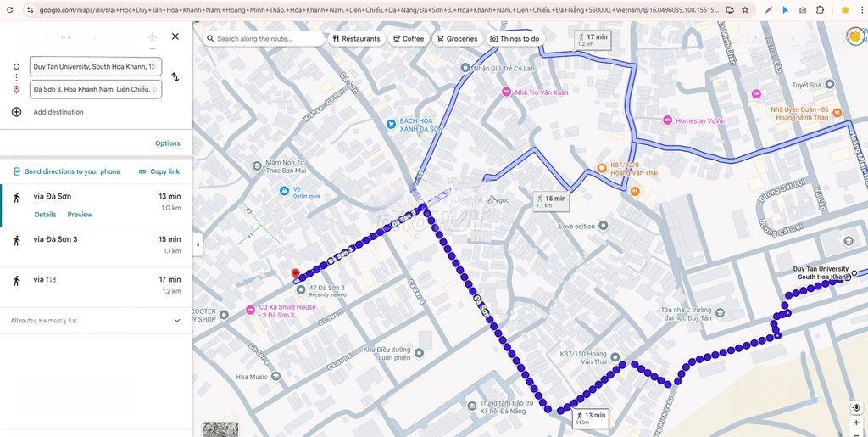The image size is (868, 437).
Task: Toggle the Coffee filter chip
Action: (408, 39)
